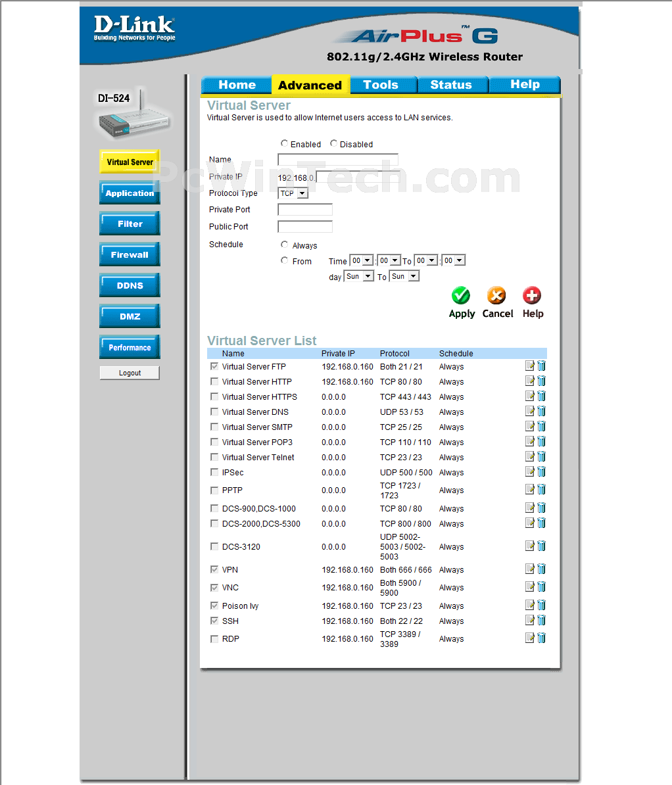672x785 pixels.
Task: Edit the VPN entry
Action: 530,569
